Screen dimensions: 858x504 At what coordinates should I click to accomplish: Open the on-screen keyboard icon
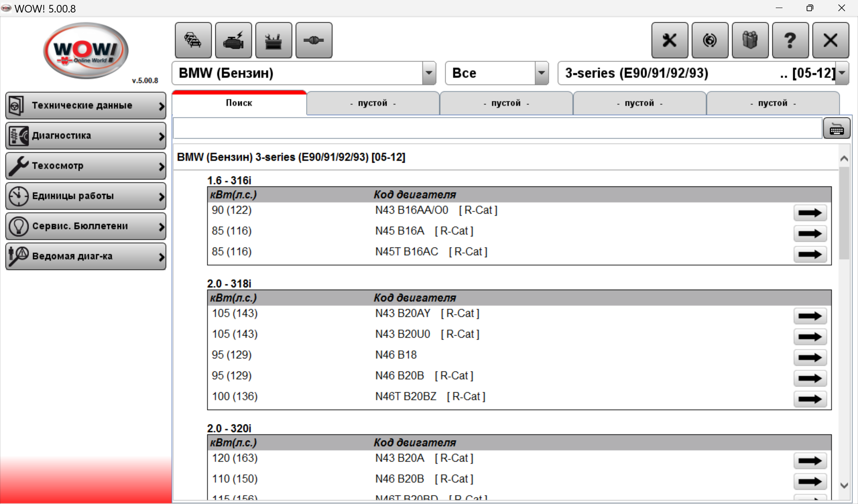pyautogui.click(x=837, y=129)
